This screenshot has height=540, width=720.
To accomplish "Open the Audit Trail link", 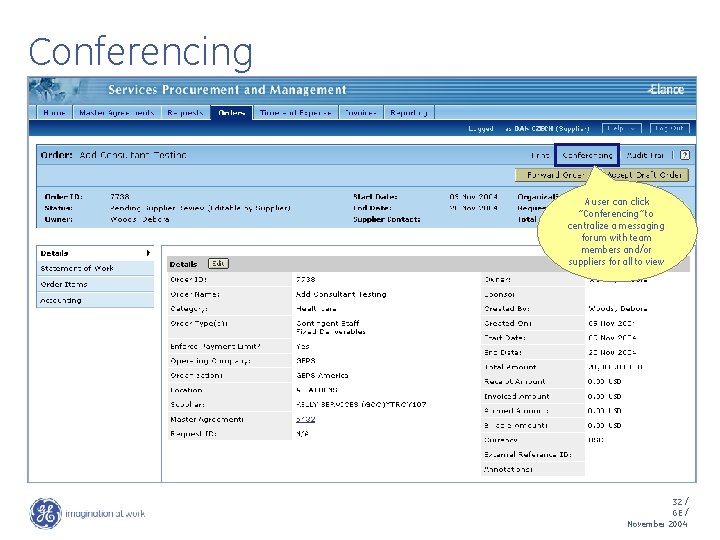I will click(x=645, y=155).
